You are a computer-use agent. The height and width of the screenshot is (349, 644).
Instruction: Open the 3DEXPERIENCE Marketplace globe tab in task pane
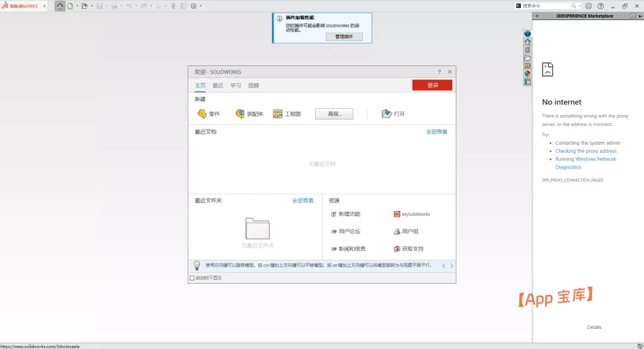[x=528, y=34]
